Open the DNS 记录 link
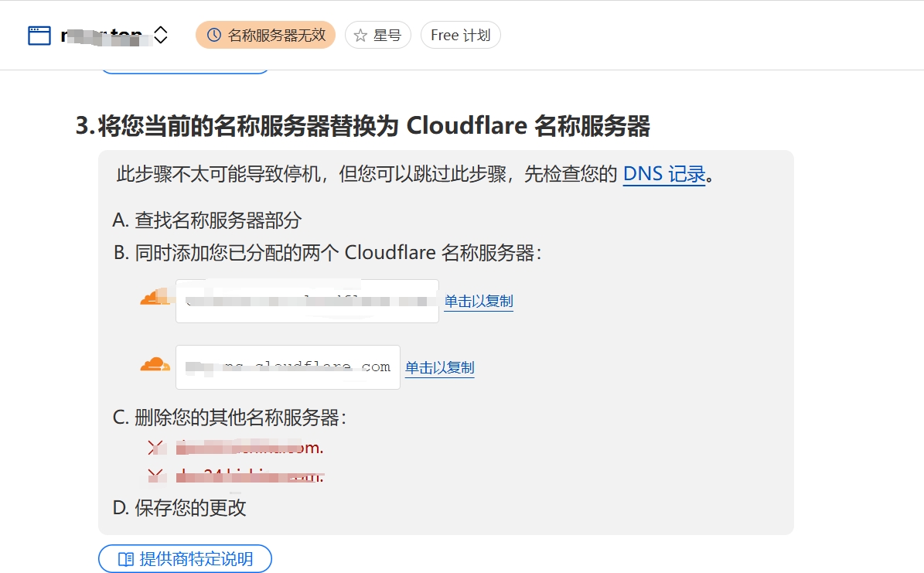924x573 pixels. pos(664,175)
